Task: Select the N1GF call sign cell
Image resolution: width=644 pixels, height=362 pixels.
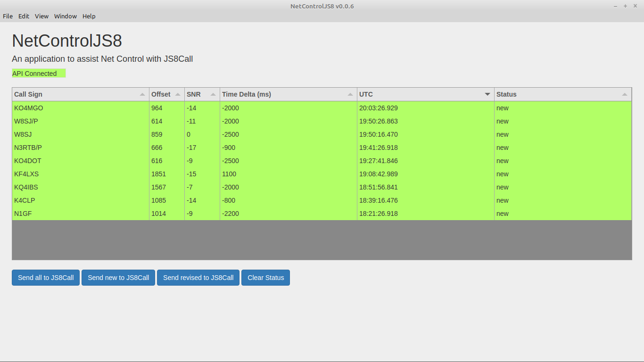Action: tap(81, 214)
